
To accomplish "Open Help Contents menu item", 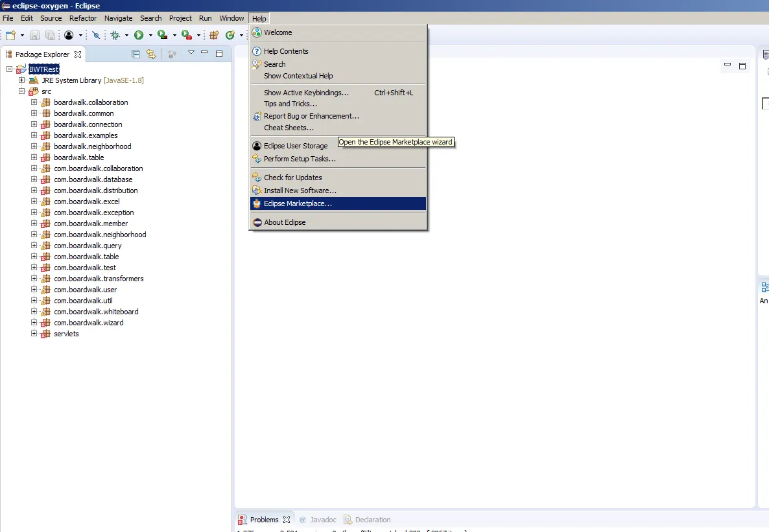I will pyautogui.click(x=338, y=51).
